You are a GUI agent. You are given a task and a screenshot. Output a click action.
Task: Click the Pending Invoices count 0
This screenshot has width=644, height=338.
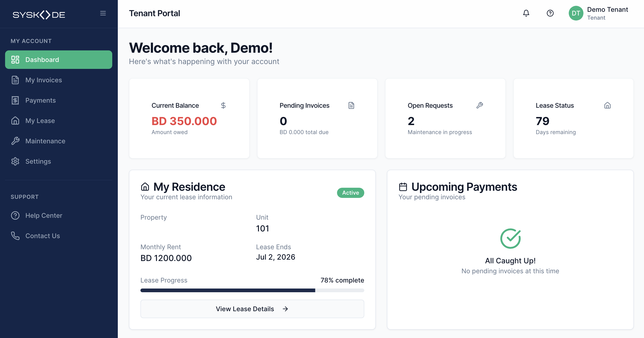pyautogui.click(x=283, y=121)
